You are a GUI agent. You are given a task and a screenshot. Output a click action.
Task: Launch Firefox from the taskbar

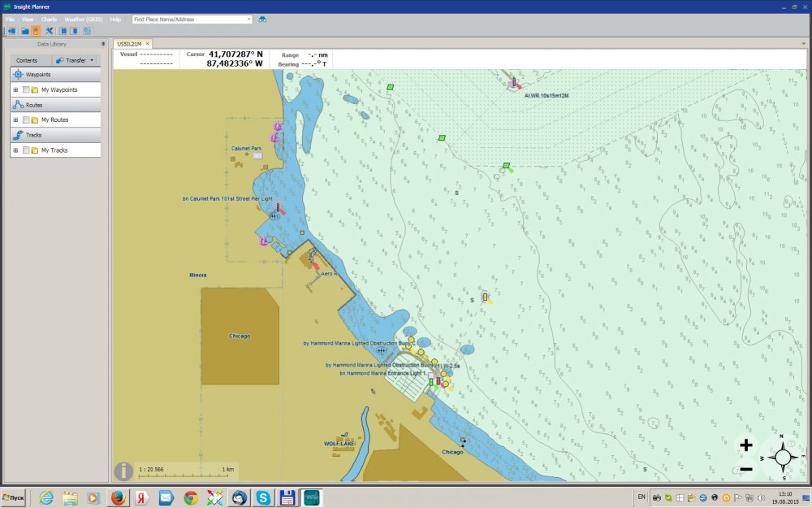click(119, 497)
